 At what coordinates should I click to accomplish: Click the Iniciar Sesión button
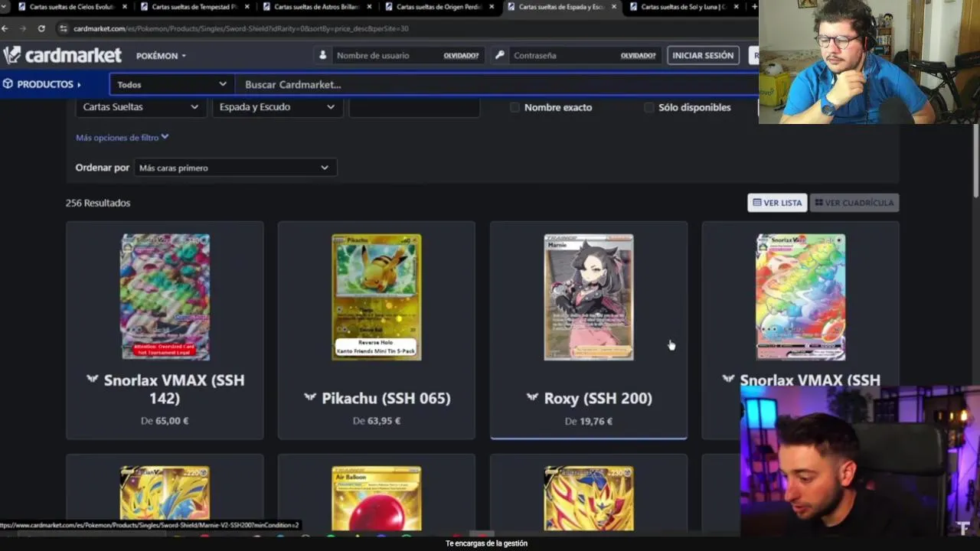click(703, 55)
